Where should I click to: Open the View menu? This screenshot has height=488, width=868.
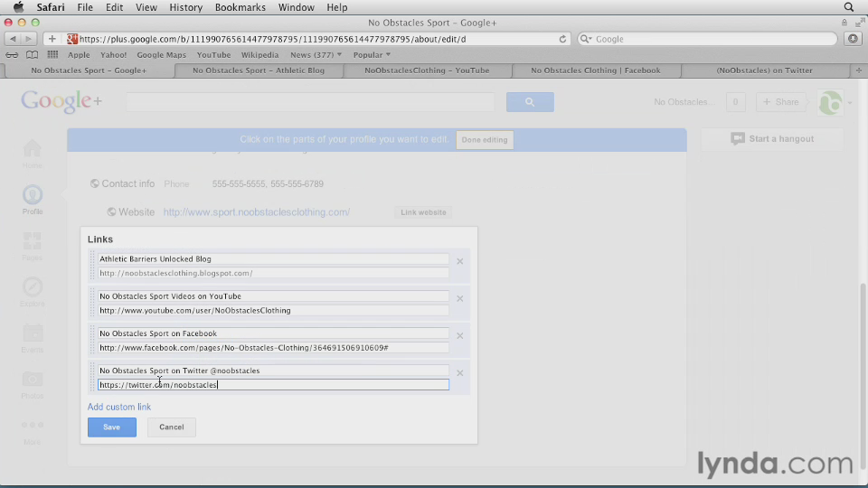pyautogui.click(x=146, y=7)
